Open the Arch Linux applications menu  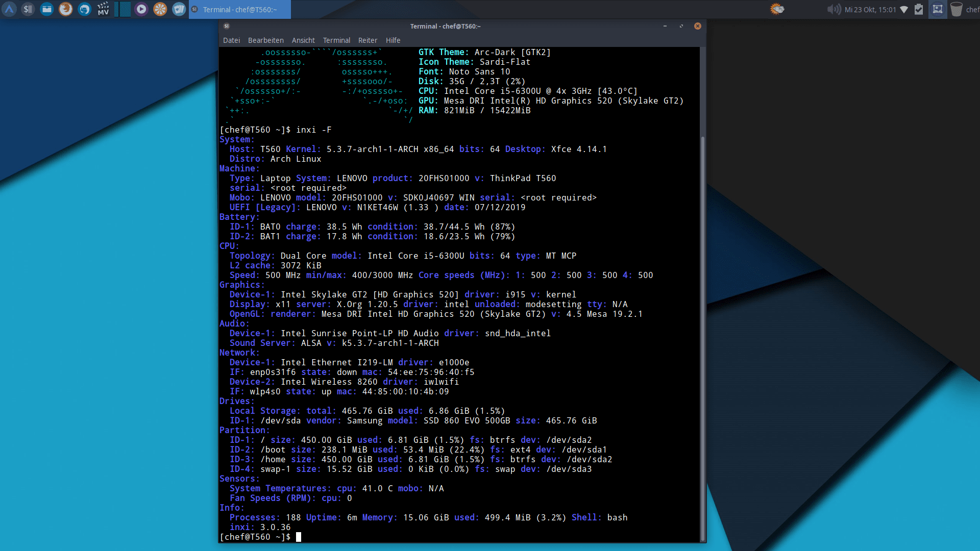point(9,9)
